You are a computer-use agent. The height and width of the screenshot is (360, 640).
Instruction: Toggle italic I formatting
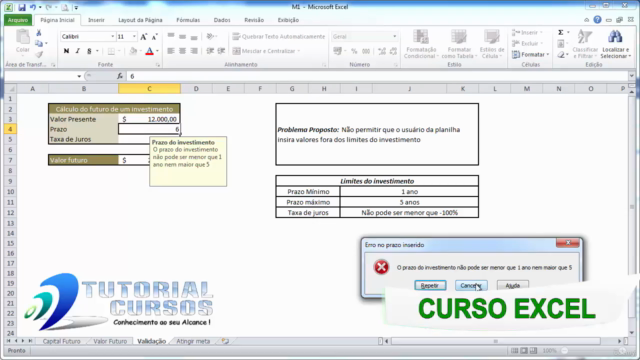point(78,51)
